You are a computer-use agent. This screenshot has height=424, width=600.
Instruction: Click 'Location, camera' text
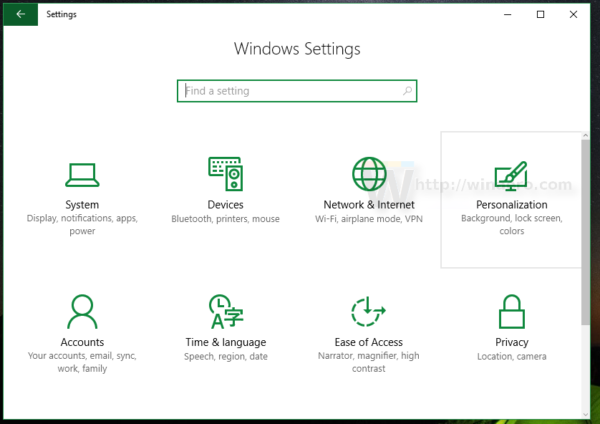(512, 356)
